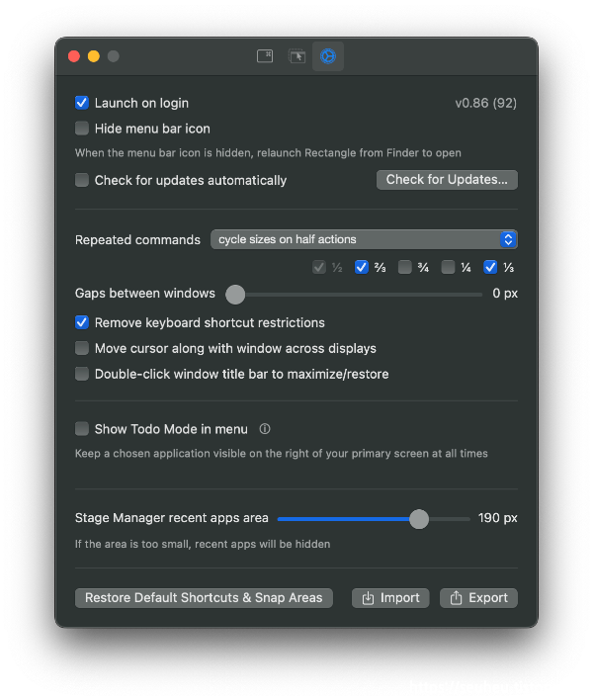Enable Double-click title bar to maximize/restore
This screenshot has height=700, width=593.
pyautogui.click(x=82, y=374)
